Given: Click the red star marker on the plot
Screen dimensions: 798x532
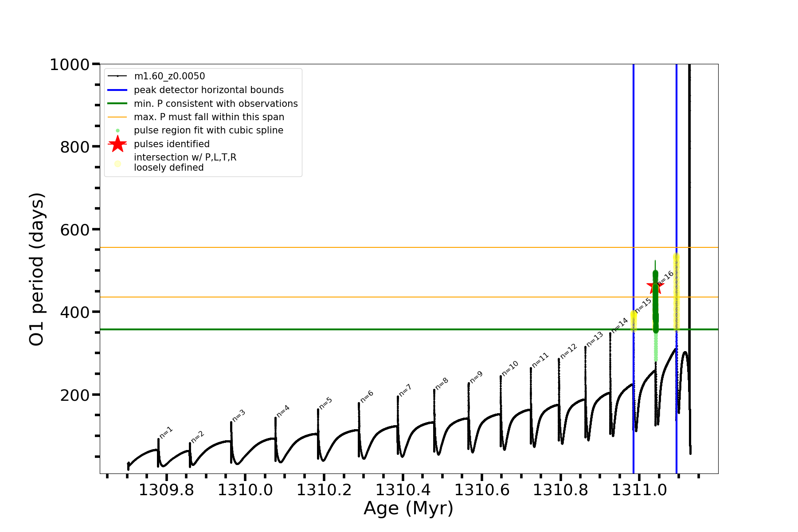Looking at the screenshot, I should 655,286.
